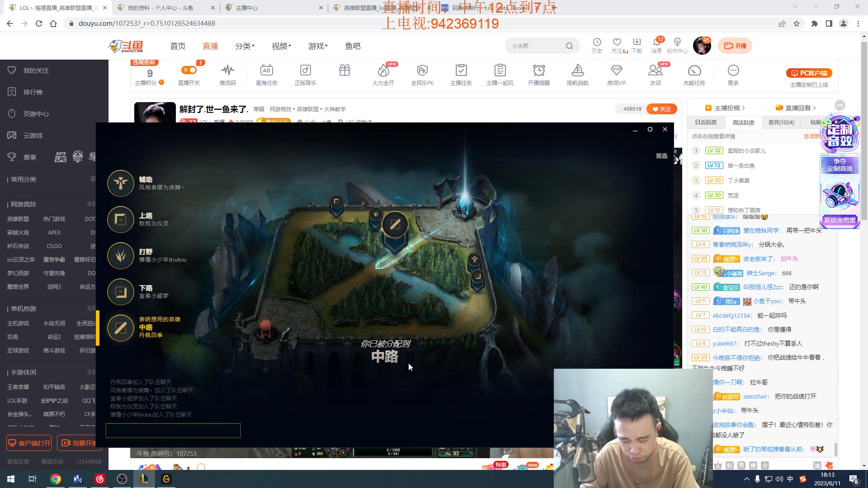Click the 消息 notification bell icon
The width and height of the screenshot is (868, 488).
pos(656,43)
